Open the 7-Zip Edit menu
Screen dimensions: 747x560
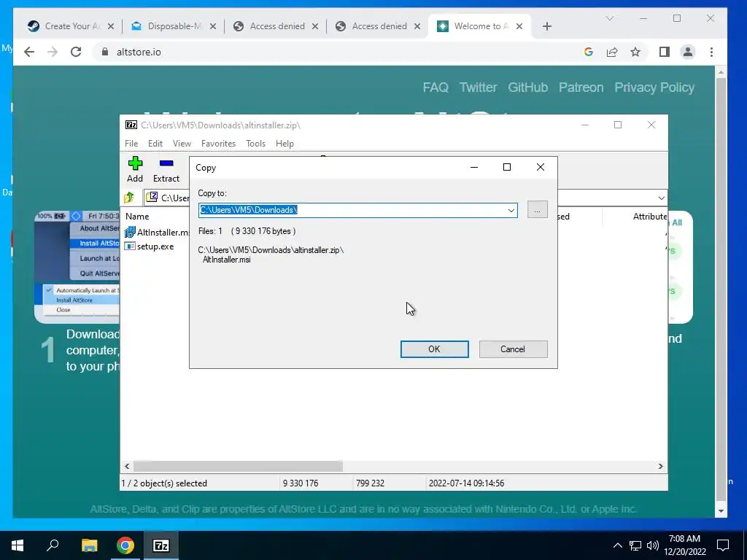click(x=155, y=144)
